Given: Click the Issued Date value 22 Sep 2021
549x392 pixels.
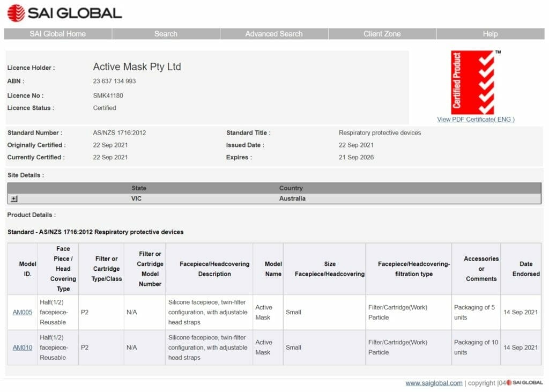Looking at the screenshot, I should (x=356, y=145).
